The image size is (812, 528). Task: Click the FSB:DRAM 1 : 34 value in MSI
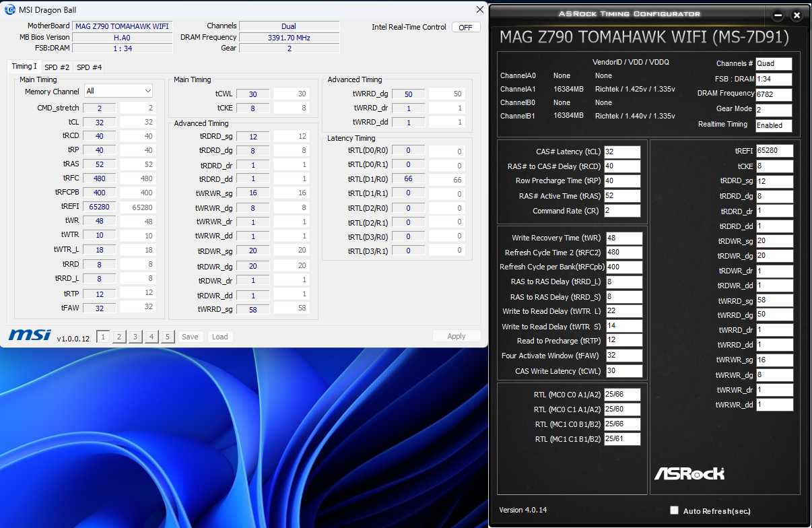click(123, 48)
